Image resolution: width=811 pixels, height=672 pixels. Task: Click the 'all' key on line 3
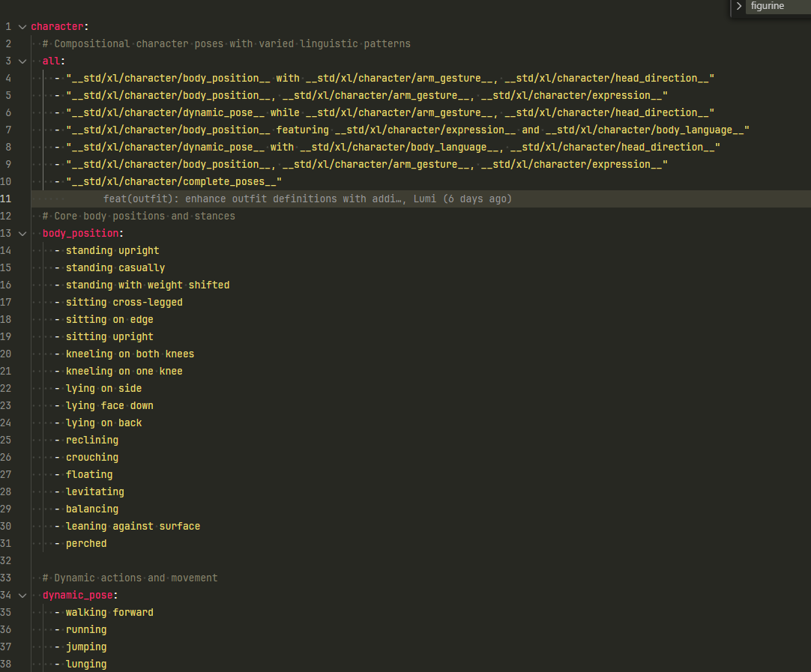click(51, 61)
